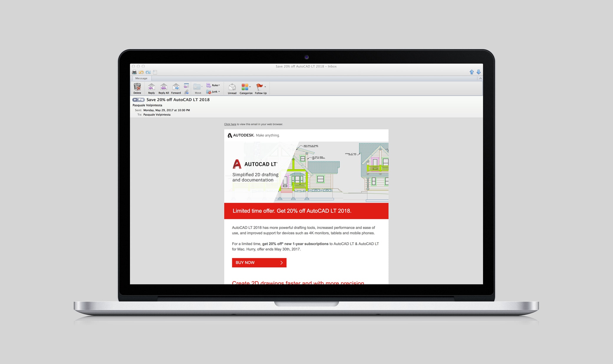Click the Autodesk logo in the email header
The height and width of the screenshot is (364, 613).
click(240, 135)
